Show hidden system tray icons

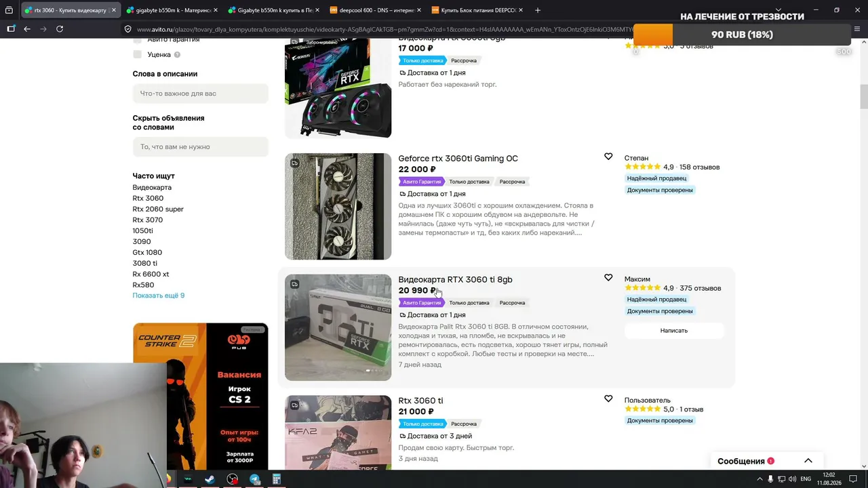click(759, 479)
